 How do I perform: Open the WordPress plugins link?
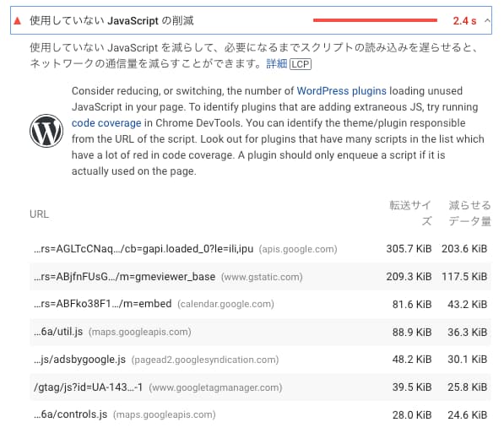click(341, 91)
